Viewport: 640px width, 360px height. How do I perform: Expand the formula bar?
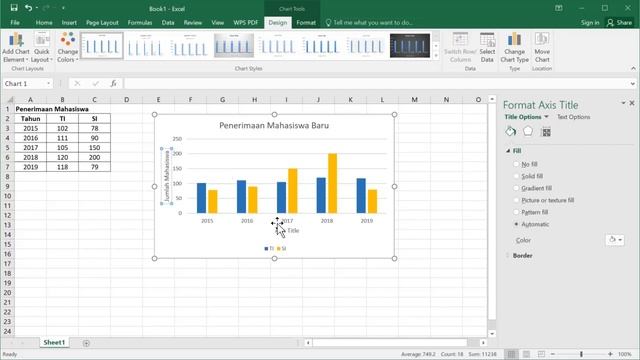[633, 84]
